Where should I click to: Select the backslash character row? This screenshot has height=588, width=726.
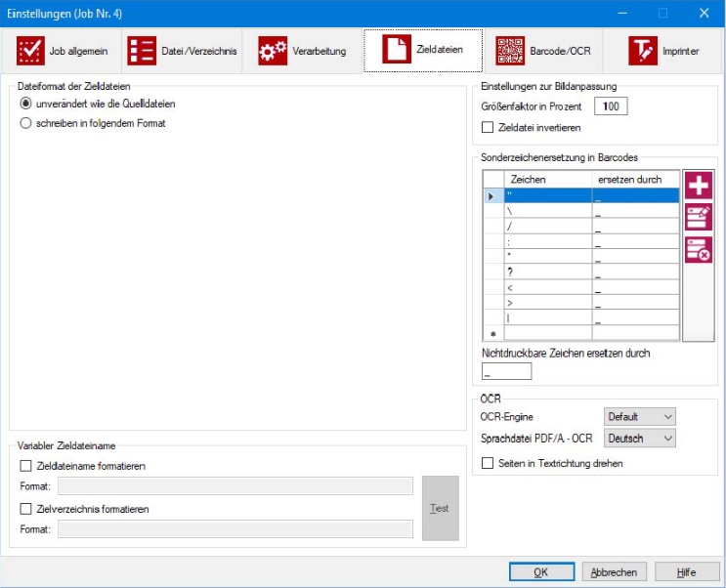tap(581, 212)
